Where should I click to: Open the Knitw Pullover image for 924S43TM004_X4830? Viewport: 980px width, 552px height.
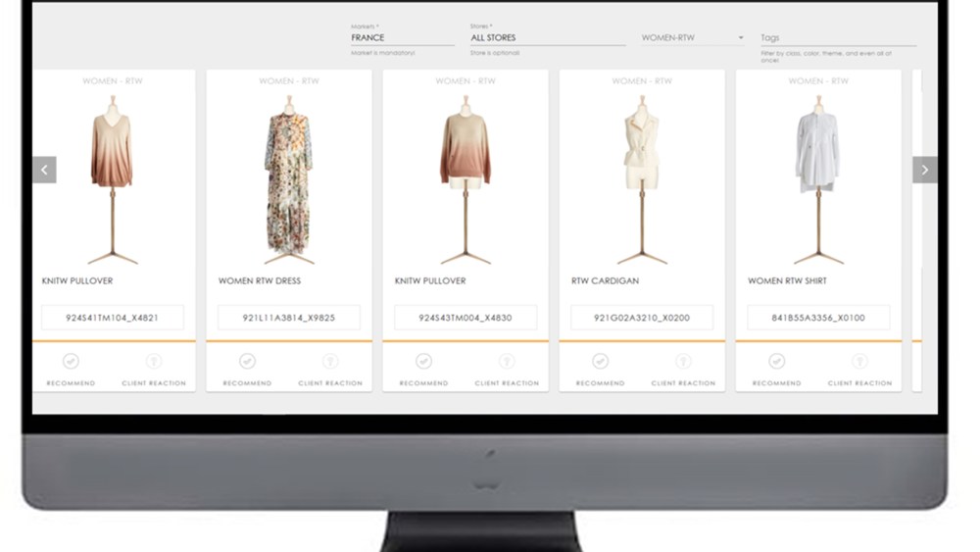[x=465, y=180]
